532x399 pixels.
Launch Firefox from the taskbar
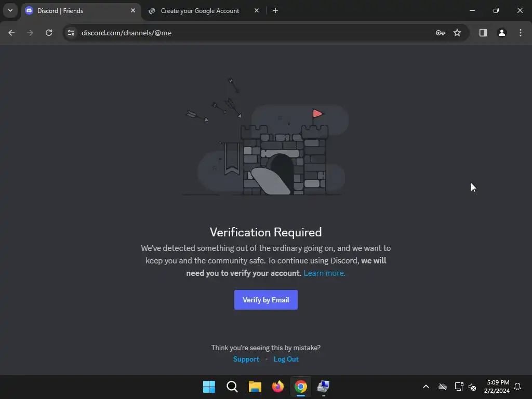coord(278,387)
